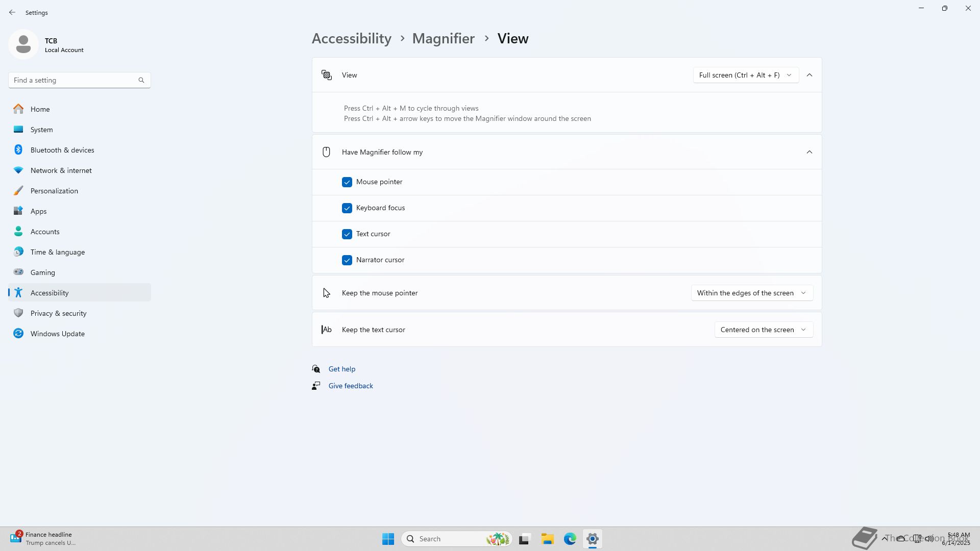Navigate to Magnifier in breadcrumb

coord(443,39)
